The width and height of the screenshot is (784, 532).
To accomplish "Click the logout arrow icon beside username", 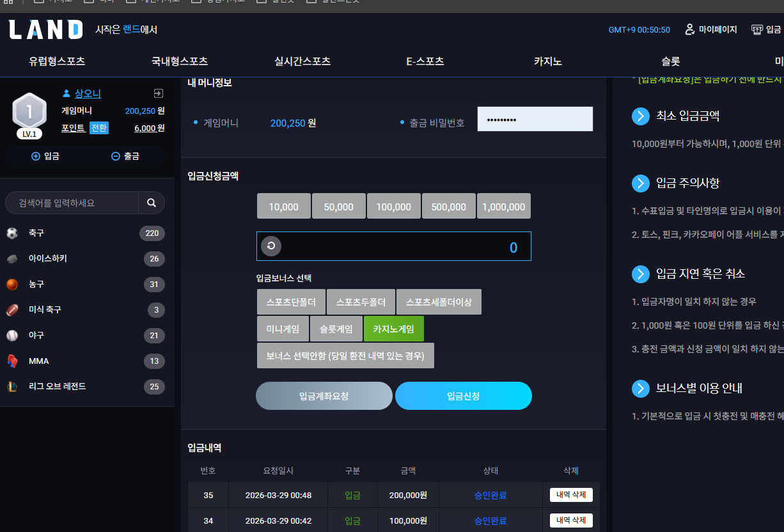I will tap(159, 93).
